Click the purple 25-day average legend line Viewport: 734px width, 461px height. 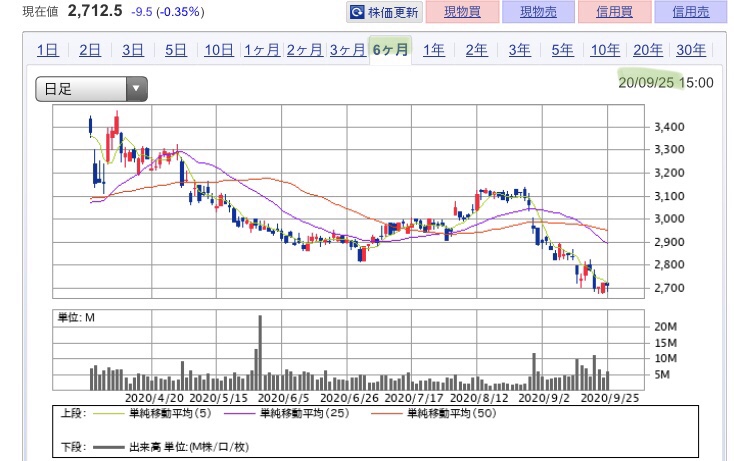[240, 413]
